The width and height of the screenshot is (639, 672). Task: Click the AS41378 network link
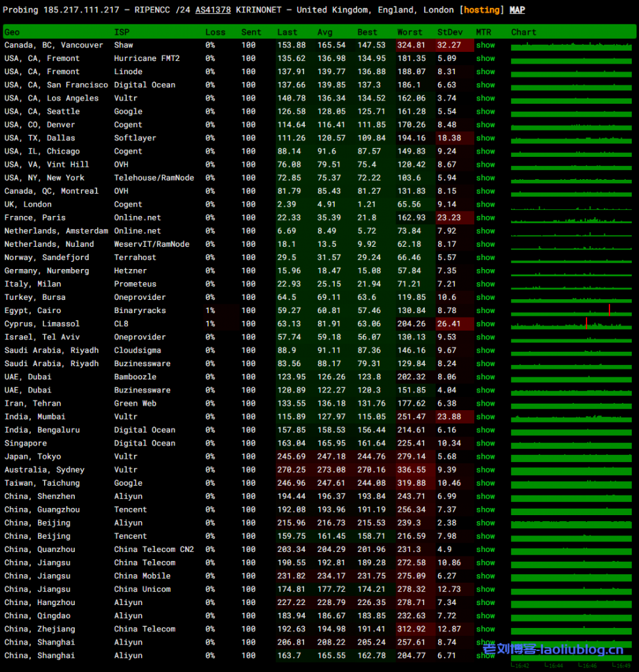[213, 10]
